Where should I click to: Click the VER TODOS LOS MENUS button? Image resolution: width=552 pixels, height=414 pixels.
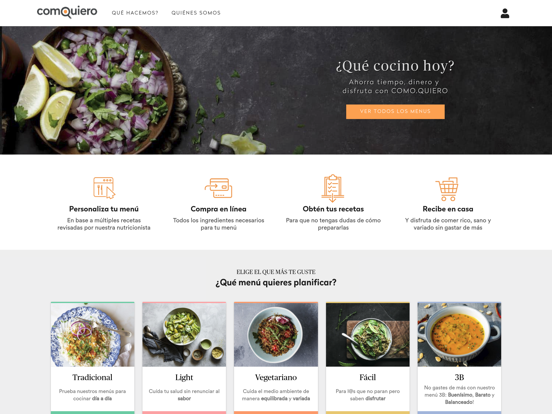pos(395,111)
